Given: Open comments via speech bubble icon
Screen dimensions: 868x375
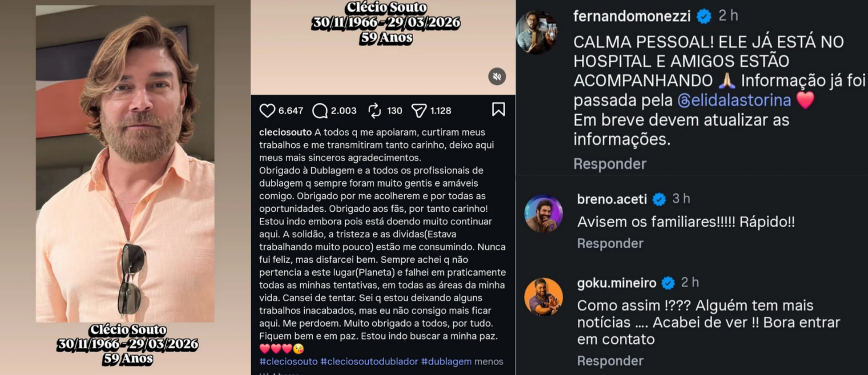Looking at the screenshot, I should 320,110.
